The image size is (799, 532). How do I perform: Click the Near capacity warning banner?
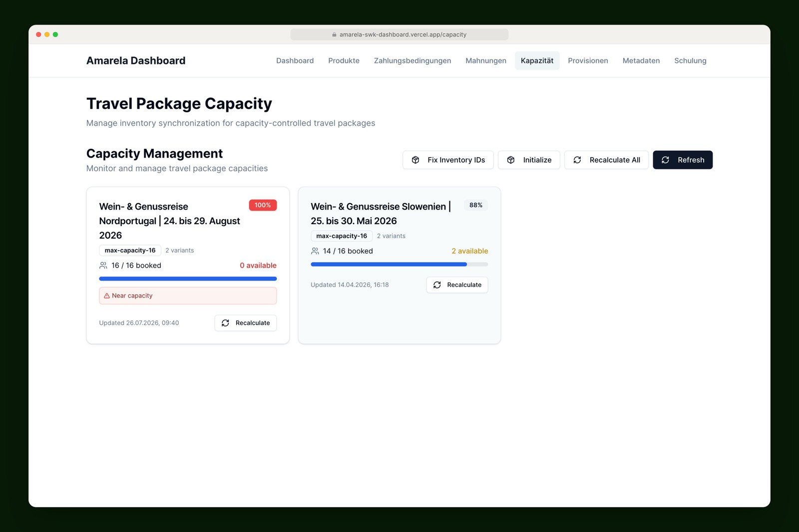click(x=188, y=295)
